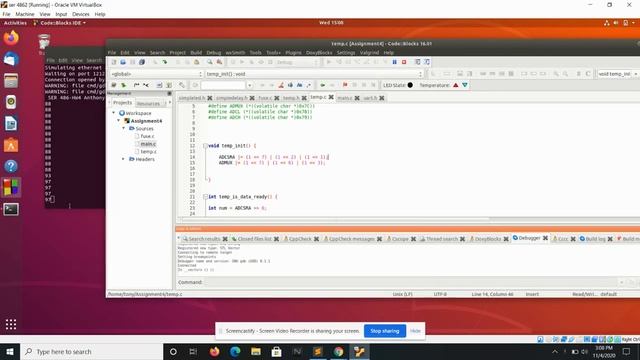Open the Files manager in Ubuntu dock
640x360 pixels.
[11, 81]
